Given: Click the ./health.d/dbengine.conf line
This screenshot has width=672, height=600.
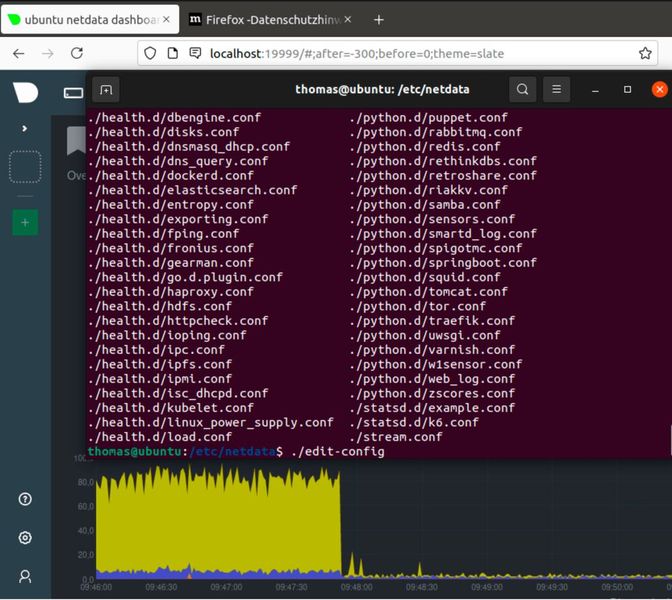Looking at the screenshot, I should tap(174, 117).
